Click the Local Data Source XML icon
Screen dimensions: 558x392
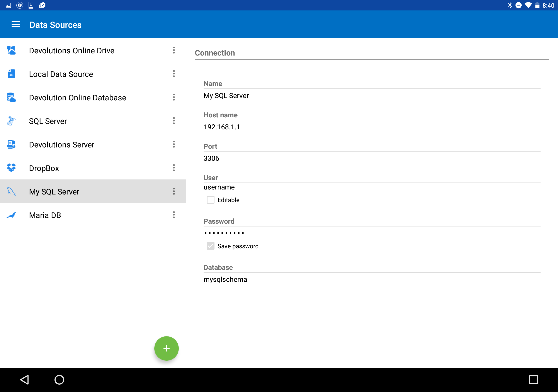(x=11, y=74)
